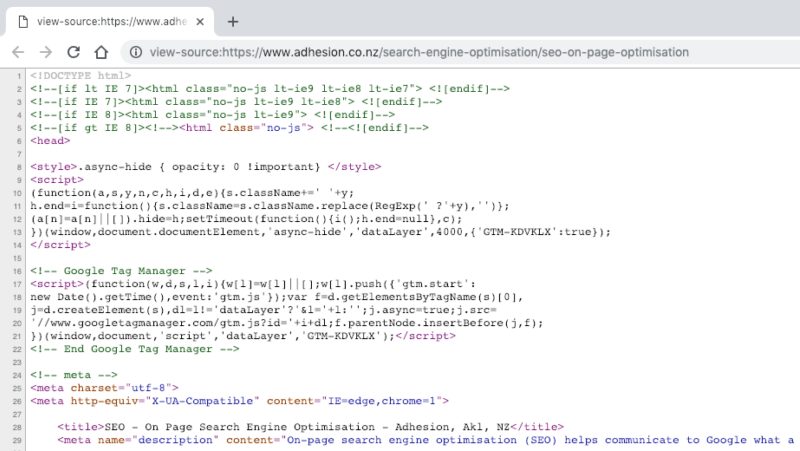Click line with 'GTM-KDVKLX':true
The height and width of the screenshot is (451, 800).
coord(320,232)
